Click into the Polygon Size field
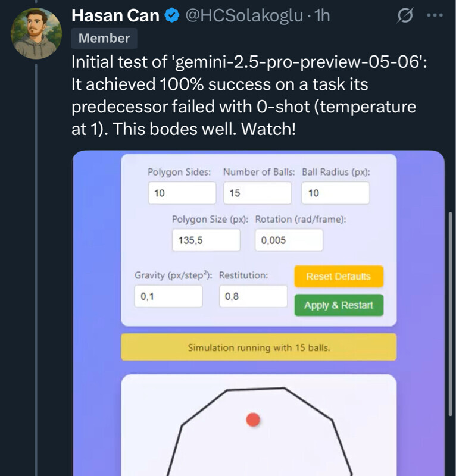This screenshot has height=476, width=456. tap(206, 240)
